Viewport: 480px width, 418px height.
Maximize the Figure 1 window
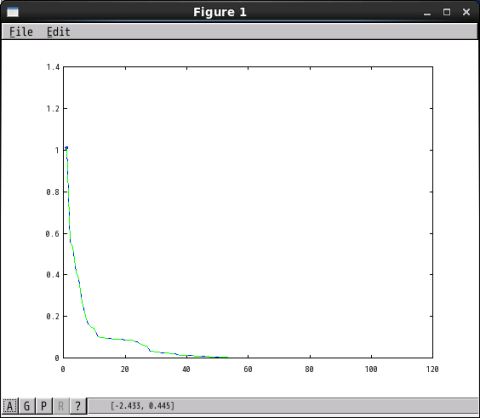[x=447, y=12]
